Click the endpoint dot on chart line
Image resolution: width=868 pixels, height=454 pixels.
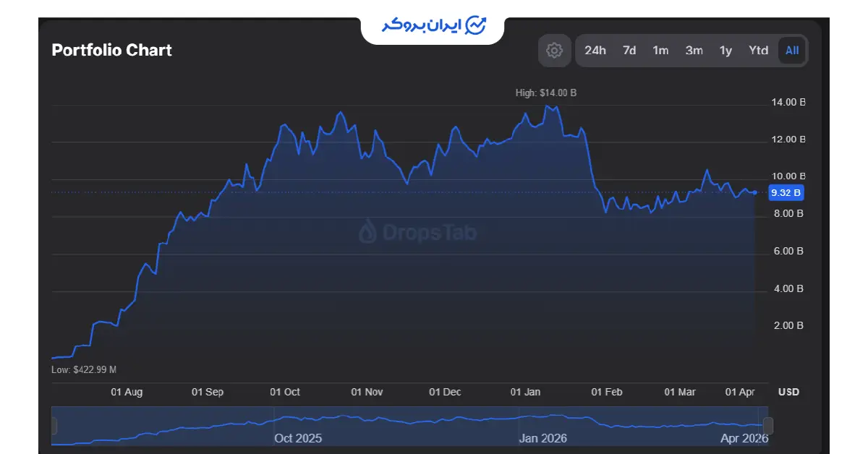point(755,192)
